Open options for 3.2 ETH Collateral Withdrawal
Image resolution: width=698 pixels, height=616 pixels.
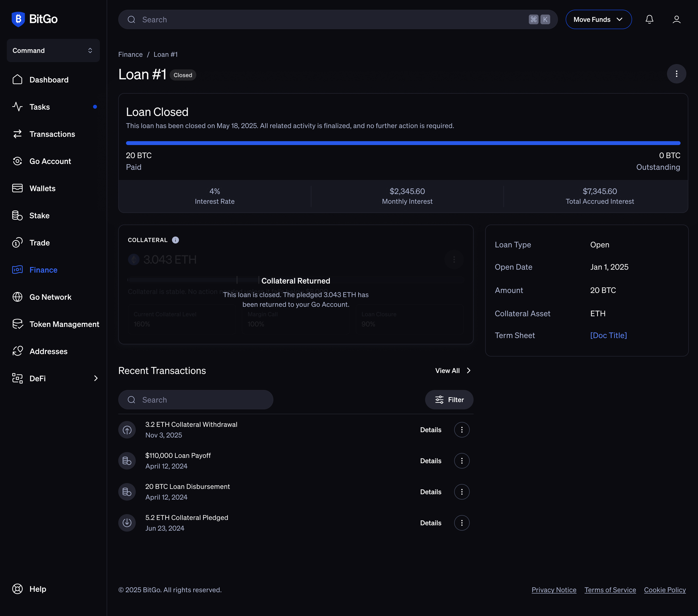462,429
